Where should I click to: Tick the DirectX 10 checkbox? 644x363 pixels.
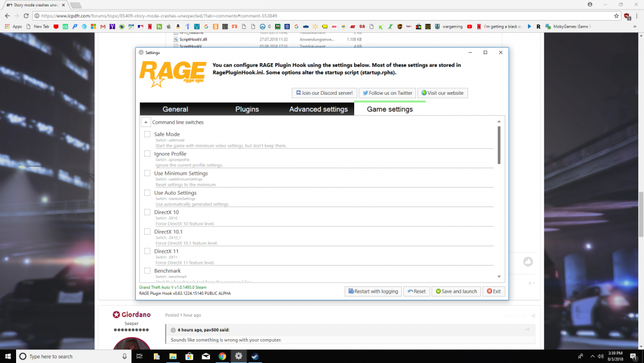point(147,212)
